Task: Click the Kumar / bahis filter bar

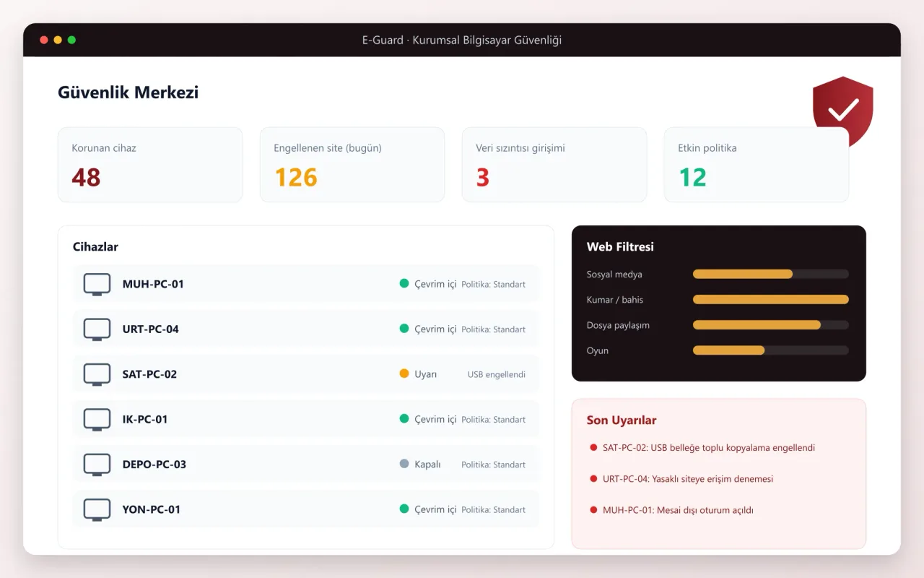Action: tap(771, 300)
